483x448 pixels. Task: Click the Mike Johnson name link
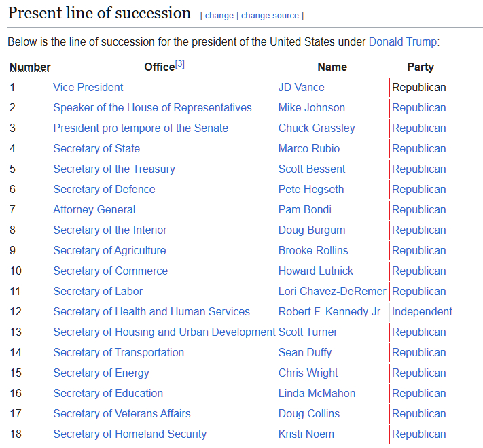pos(311,107)
